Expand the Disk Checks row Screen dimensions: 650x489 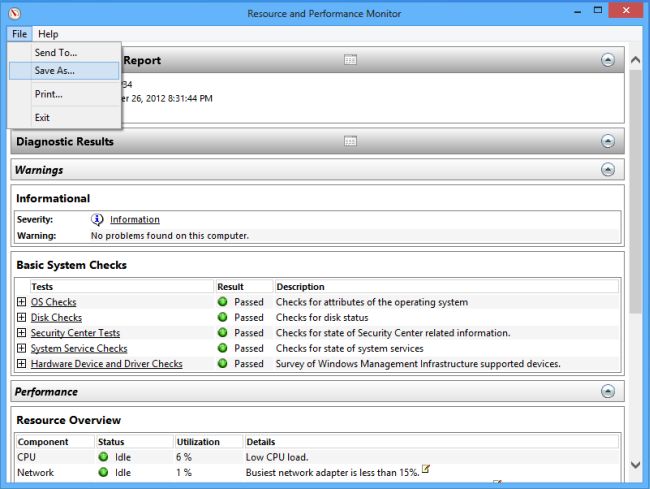point(22,317)
